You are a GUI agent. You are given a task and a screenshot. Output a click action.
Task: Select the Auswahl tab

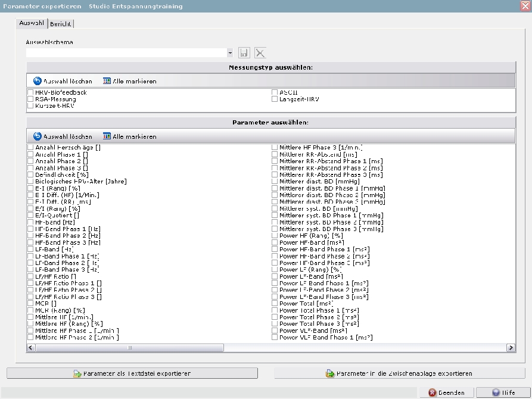coord(32,23)
